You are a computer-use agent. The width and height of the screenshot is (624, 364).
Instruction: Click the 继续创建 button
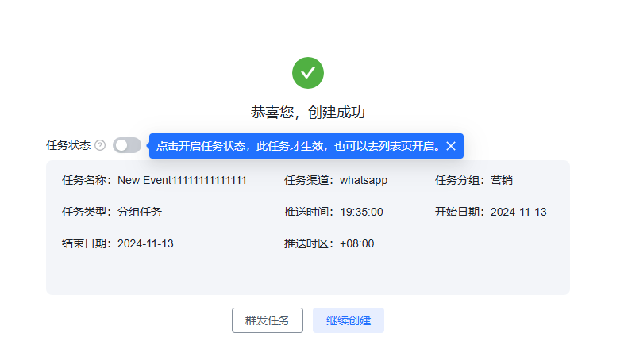tap(349, 320)
